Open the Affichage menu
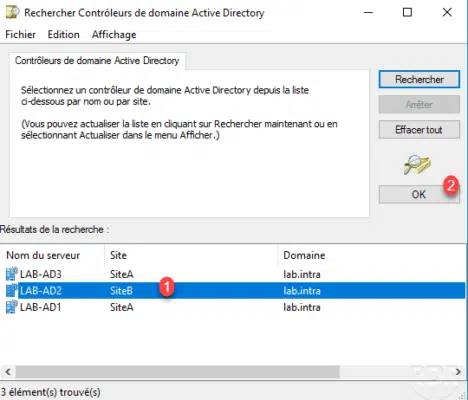 coord(114,34)
